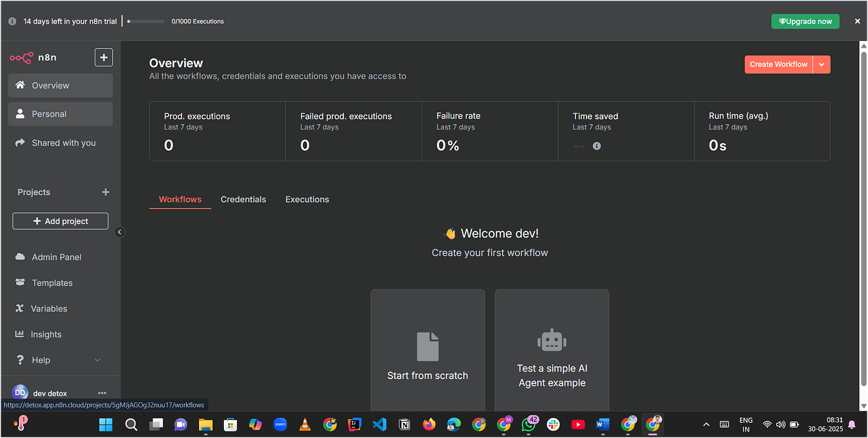Open Zoom from the taskbar
The height and width of the screenshot is (438, 868).
(x=280, y=424)
